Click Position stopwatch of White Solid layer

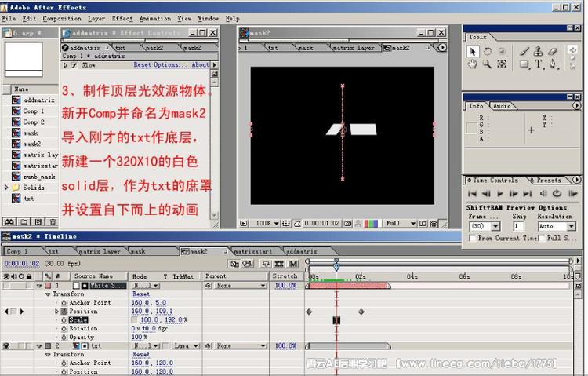[64, 312]
